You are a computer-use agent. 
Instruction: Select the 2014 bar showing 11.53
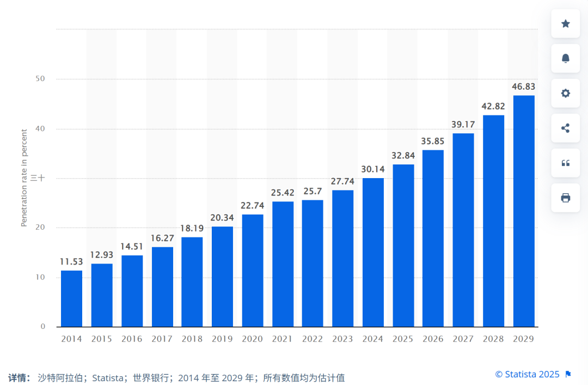tap(71, 298)
